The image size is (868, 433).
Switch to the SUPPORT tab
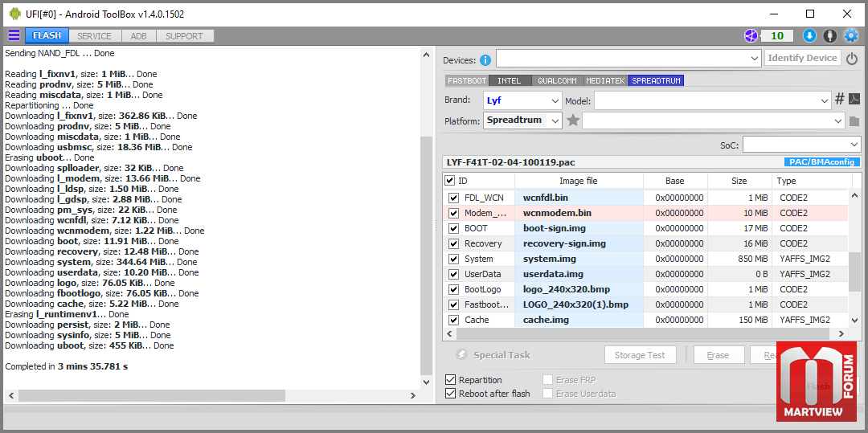point(184,36)
